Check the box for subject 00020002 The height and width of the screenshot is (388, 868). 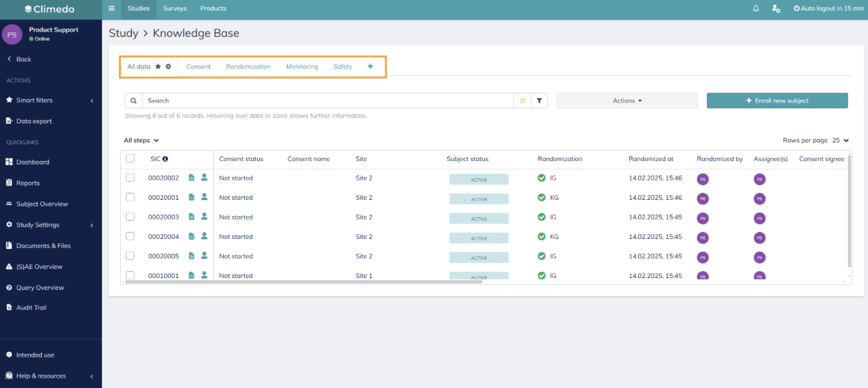130,178
